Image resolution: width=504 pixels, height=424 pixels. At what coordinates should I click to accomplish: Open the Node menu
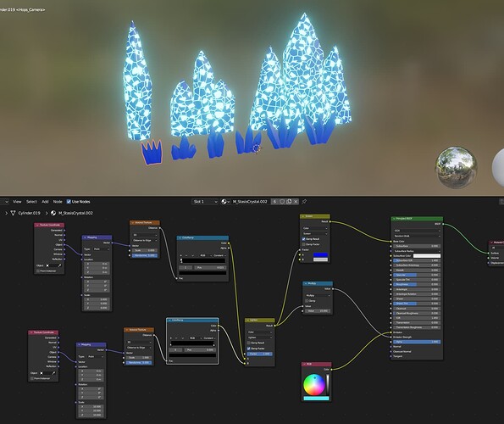tap(58, 202)
